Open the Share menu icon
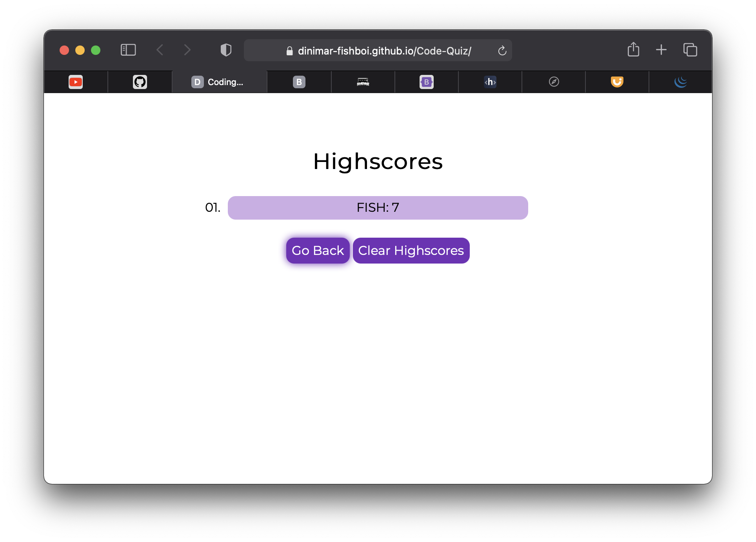This screenshot has height=542, width=756. (633, 50)
